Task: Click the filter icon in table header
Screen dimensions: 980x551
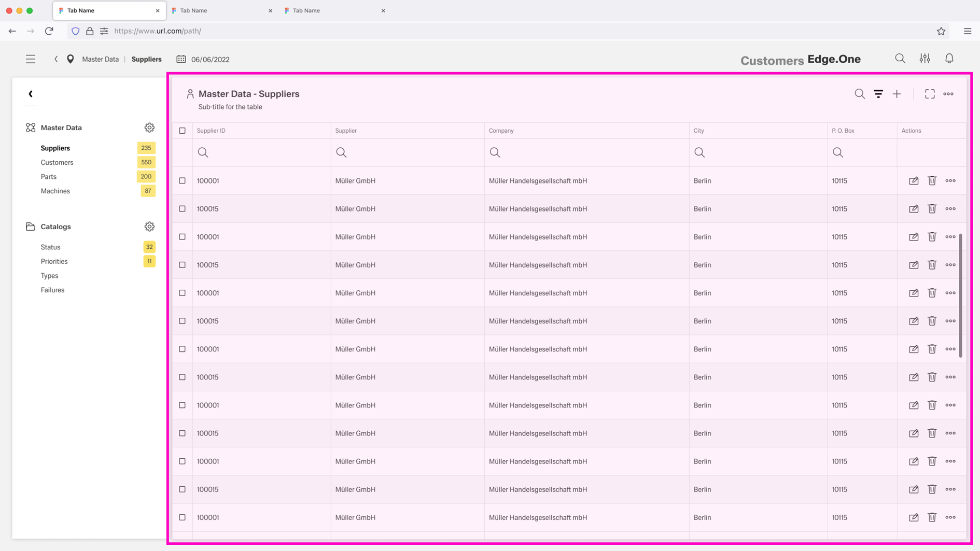Action: [878, 94]
